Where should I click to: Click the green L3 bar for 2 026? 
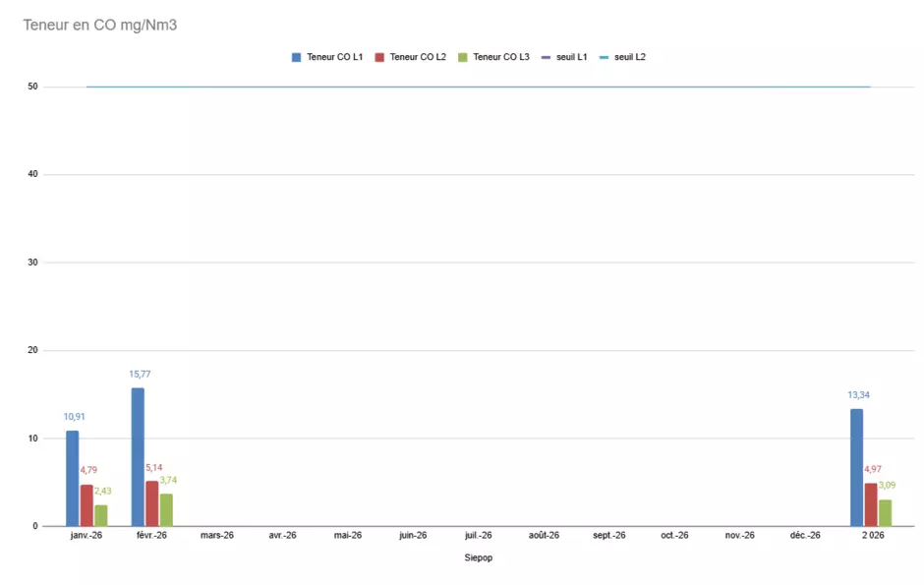pyautogui.click(x=885, y=512)
